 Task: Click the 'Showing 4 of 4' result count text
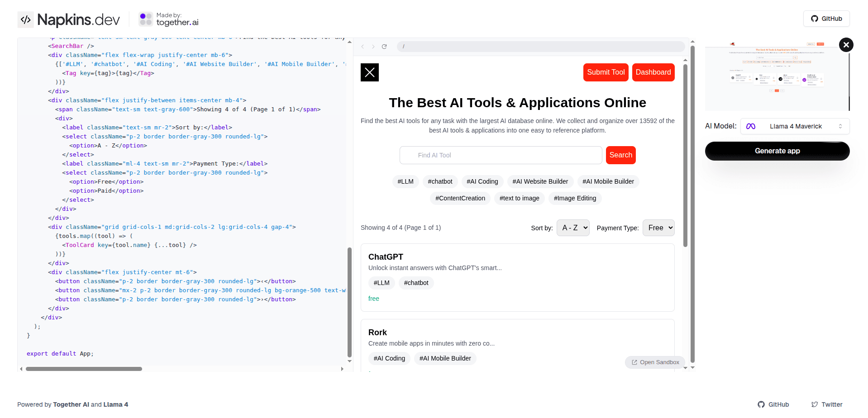pos(401,228)
